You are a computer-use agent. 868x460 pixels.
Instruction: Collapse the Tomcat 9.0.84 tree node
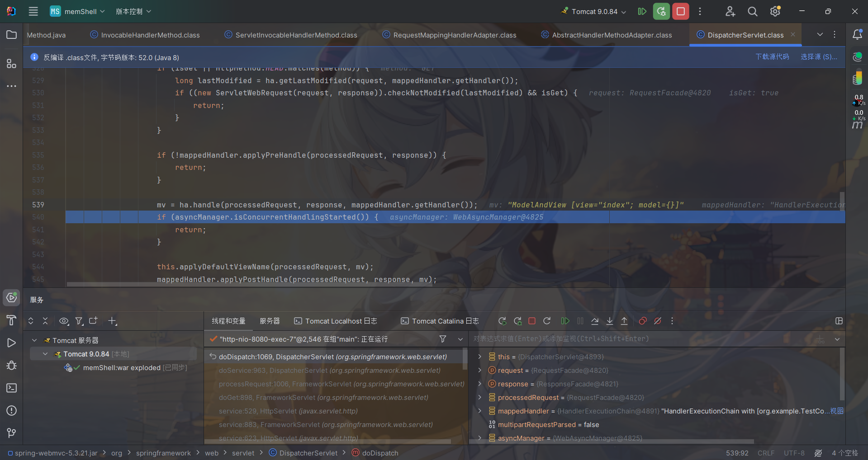45,354
